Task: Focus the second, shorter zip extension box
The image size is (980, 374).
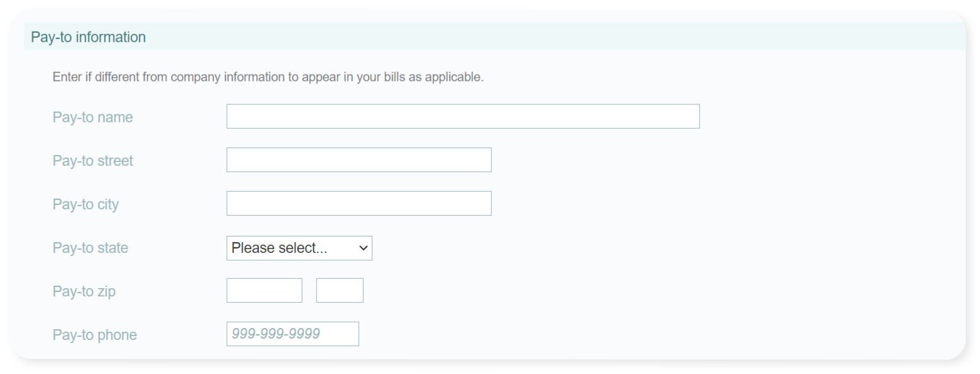Action: click(339, 291)
